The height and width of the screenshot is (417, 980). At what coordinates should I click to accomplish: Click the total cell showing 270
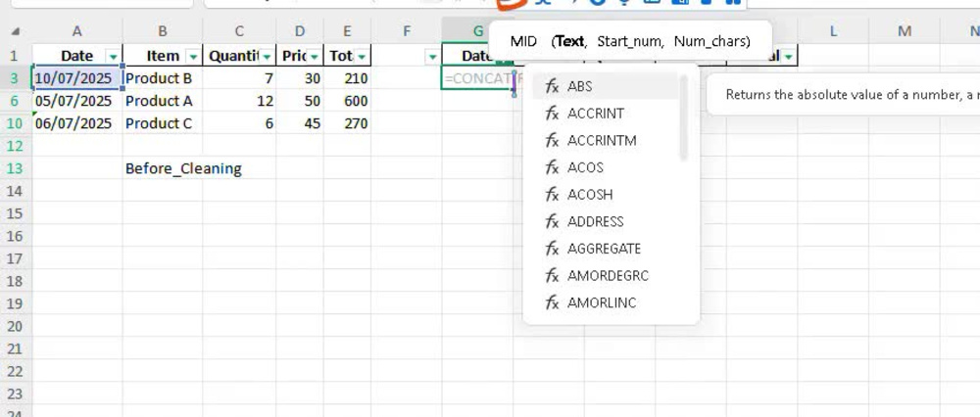pyautogui.click(x=348, y=123)
